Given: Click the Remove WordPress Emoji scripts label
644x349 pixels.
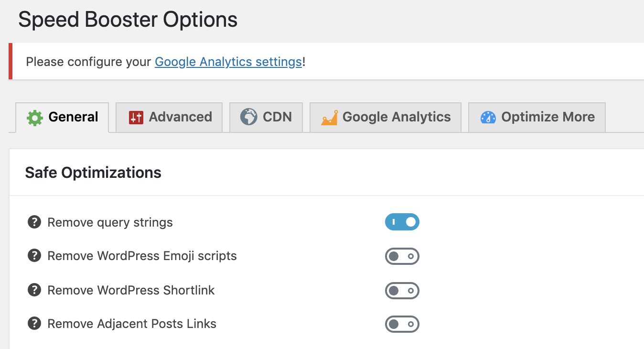Looking at the screenshot, I should (x=142, y=256).
